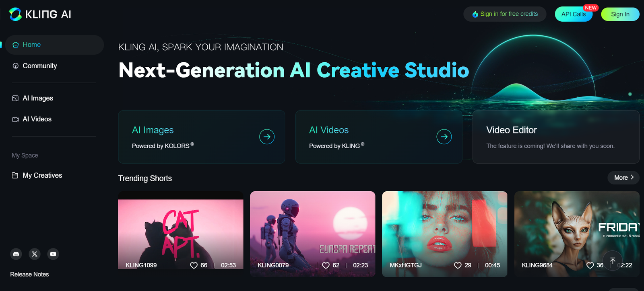Click the Kling AI logo
This screenshot has width=644, height=291.
click(40, 14)
